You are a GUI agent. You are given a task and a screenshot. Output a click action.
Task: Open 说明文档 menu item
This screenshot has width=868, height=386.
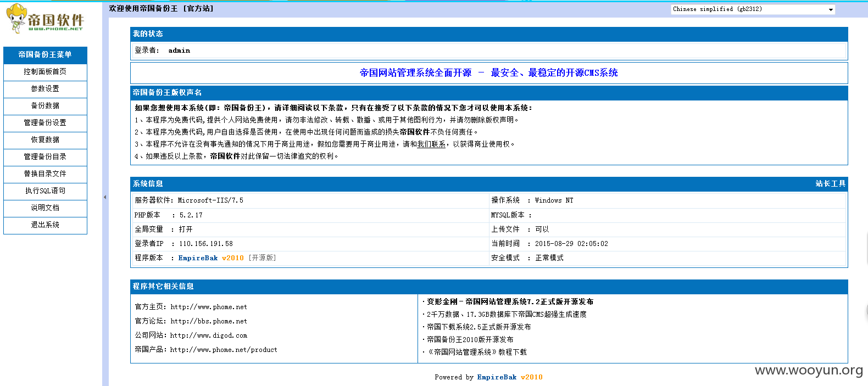(45, 208)
